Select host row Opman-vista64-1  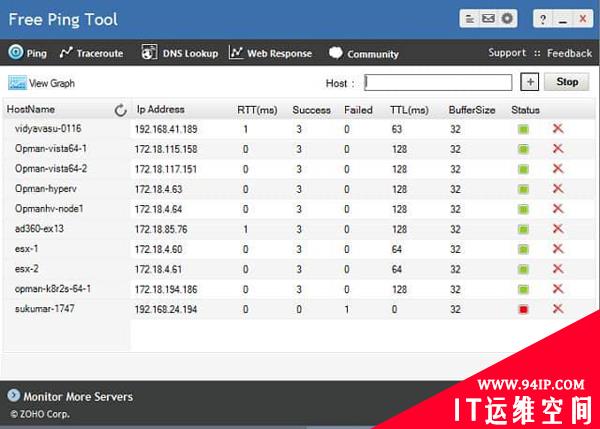coord(299,149)
